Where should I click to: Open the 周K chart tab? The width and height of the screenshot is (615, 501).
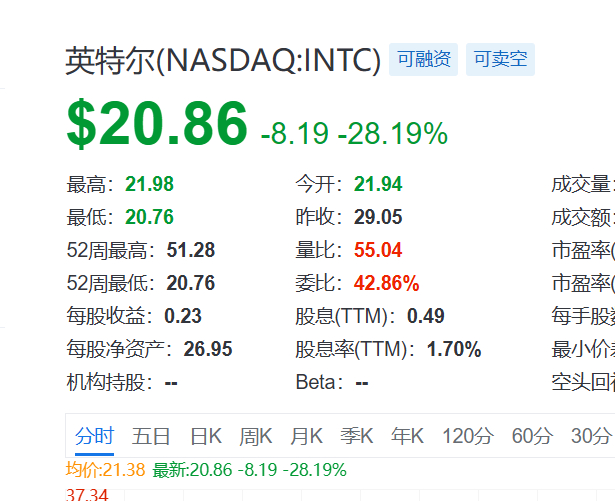pos(256,436)
